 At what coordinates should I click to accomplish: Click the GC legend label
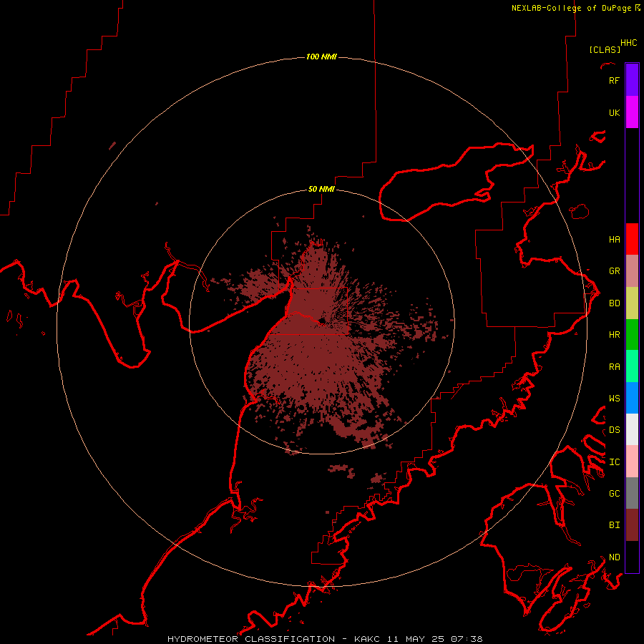click(x=614, y=494)
